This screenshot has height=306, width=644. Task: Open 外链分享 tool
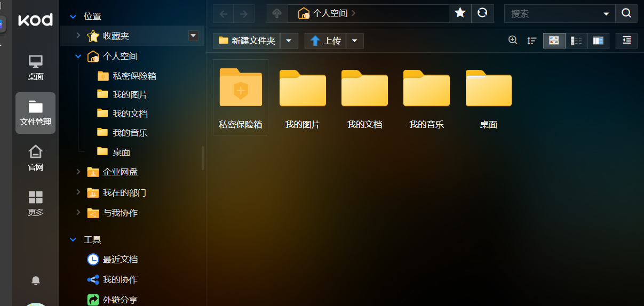[120, 300]
